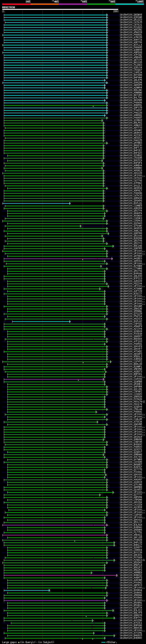The image size is (146, 644).
Task: Click the purple ~60% identity legend segment
Action: click(73, 4)
